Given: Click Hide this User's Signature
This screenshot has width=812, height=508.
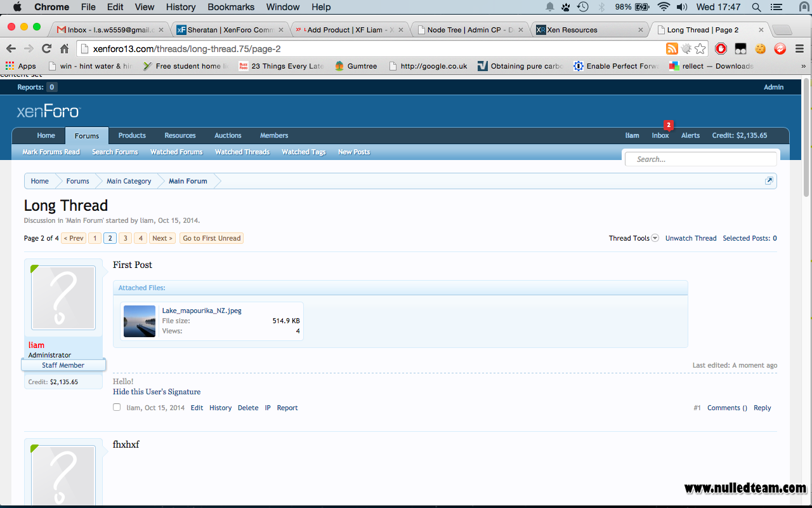Looking at the screenshot, I should coord(157,392).
